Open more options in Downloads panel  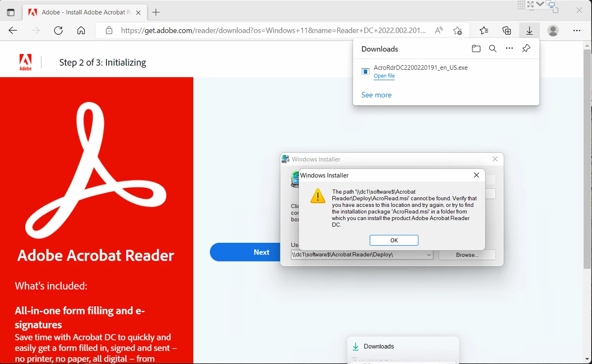tap(509, 49)
